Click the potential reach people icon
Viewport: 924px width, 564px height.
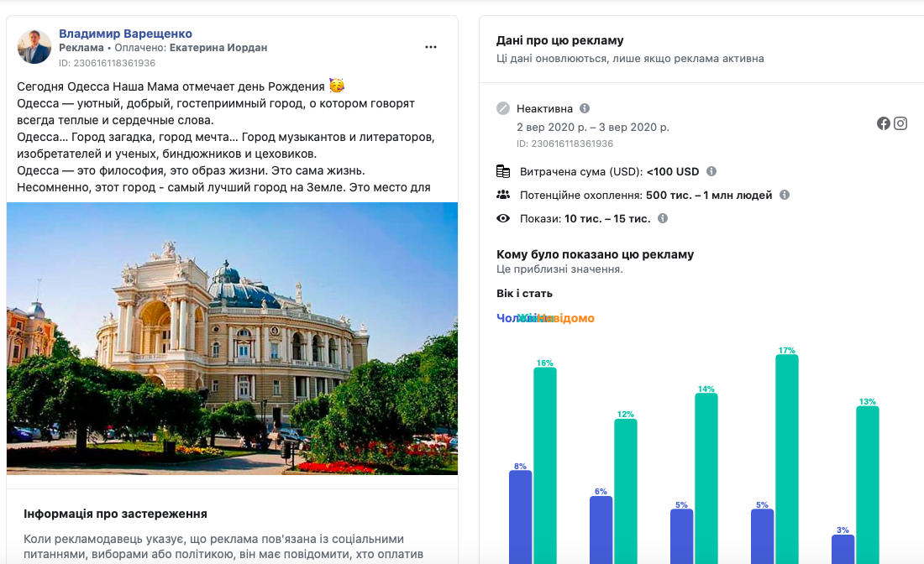(503, 195)
